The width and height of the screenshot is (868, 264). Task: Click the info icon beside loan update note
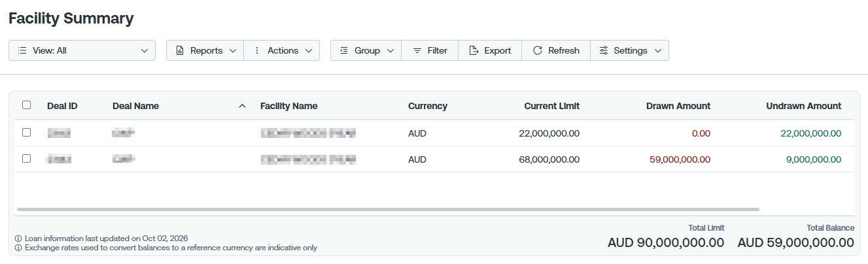[x=18, y=239]
